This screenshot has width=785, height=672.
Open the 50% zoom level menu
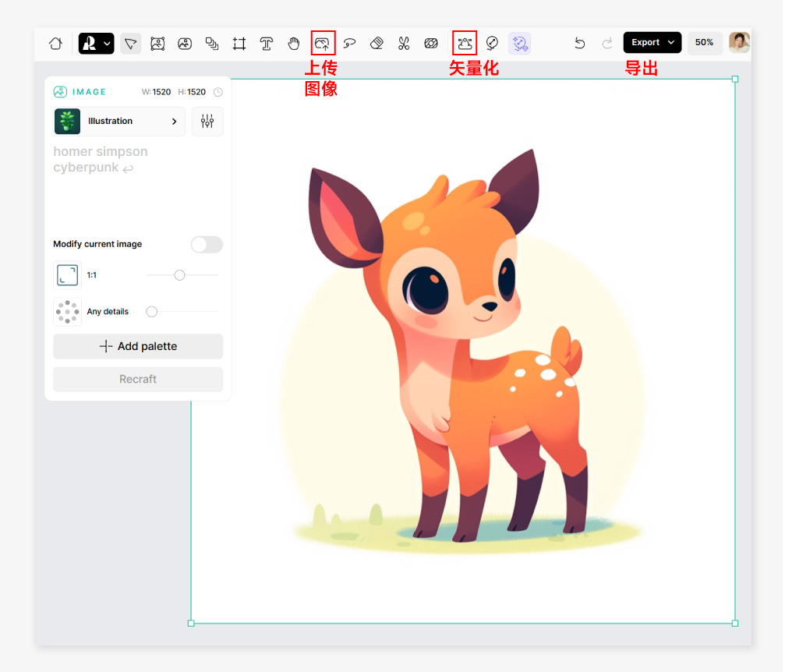[x=705, y=43]
